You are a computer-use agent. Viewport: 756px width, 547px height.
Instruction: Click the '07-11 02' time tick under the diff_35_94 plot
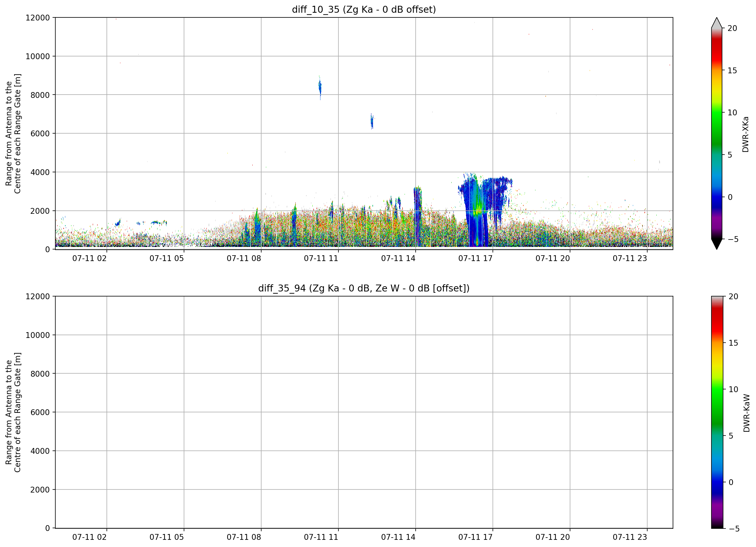click(x=89, y=537)
